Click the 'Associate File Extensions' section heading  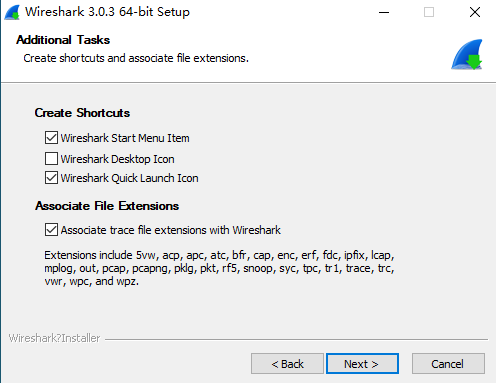pyautogui.click(x=107, y=206)
